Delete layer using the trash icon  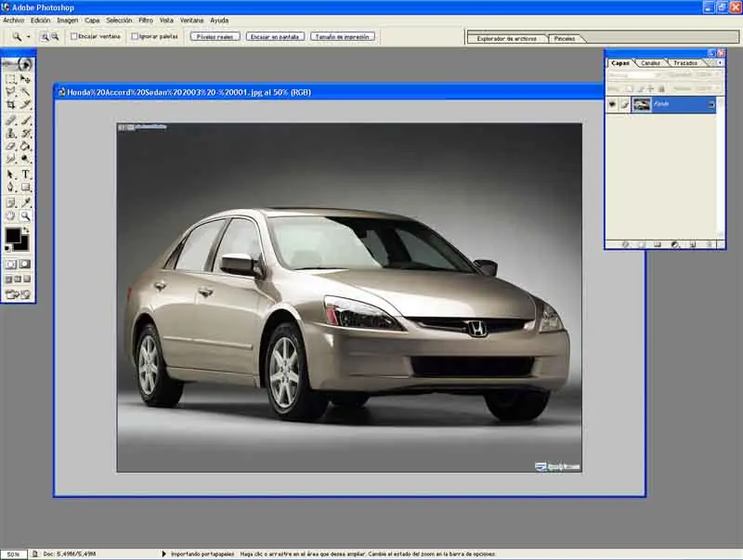pos(710,244)
